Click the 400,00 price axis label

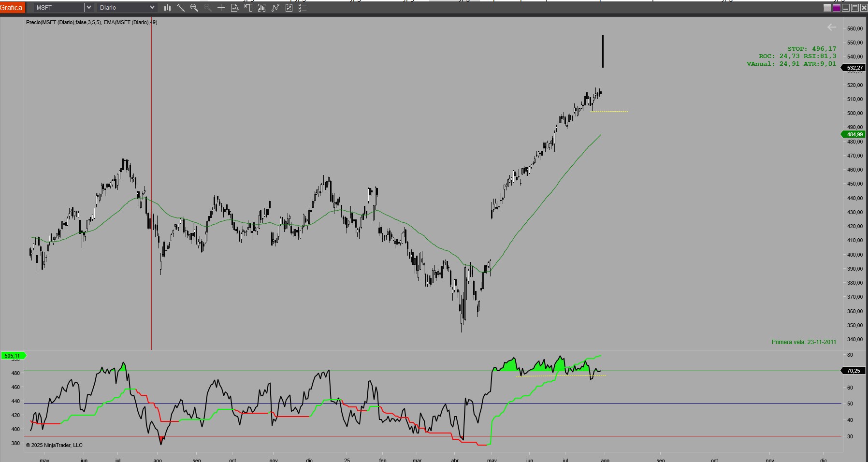tap(855, 255)
